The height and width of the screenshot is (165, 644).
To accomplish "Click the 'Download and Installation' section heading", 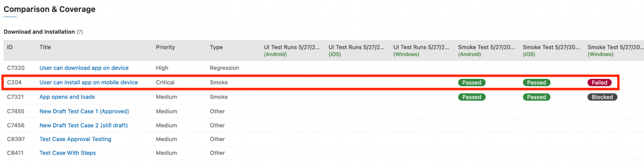I will point(39,32).
